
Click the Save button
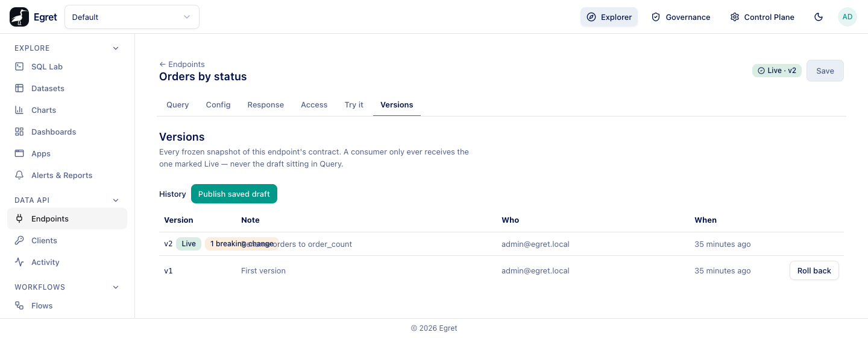click(x=825, y=71)
